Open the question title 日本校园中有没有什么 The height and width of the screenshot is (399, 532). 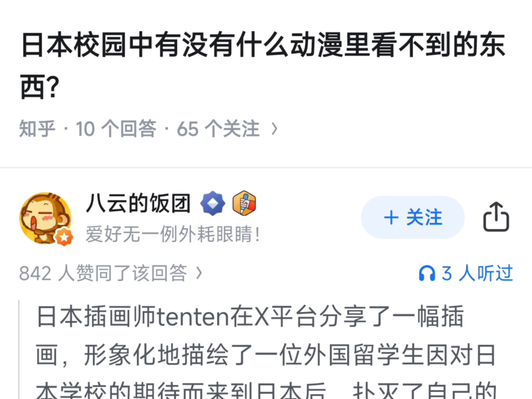[263, 65]
